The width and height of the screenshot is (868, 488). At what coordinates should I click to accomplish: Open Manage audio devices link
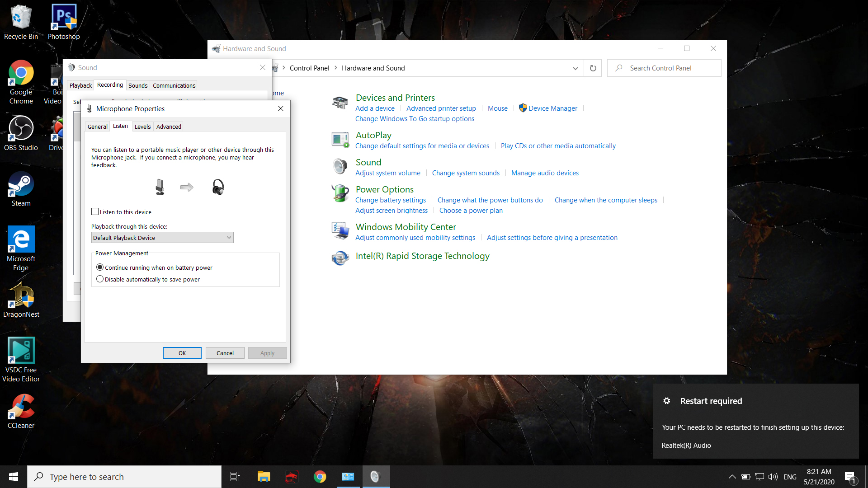pos(545,173)
